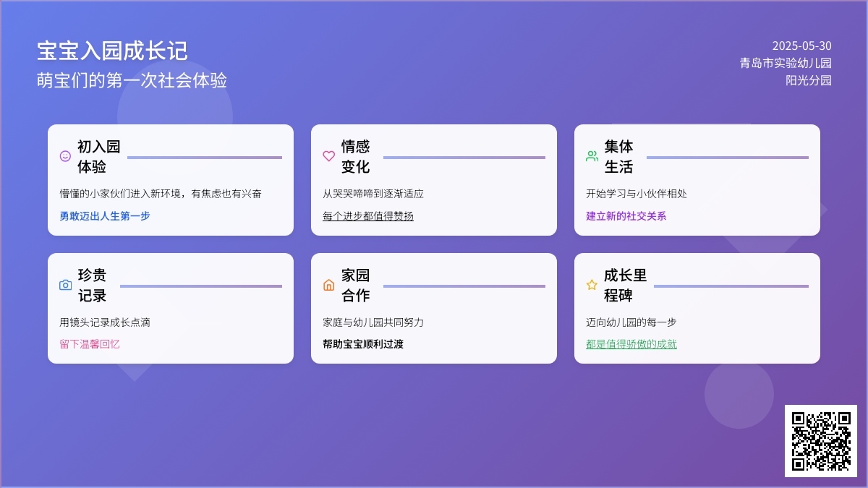The height and width of the screenshot is (488, 868).
Task: Click the purple text 建立新的社交关系
Action: pos(626,215)
